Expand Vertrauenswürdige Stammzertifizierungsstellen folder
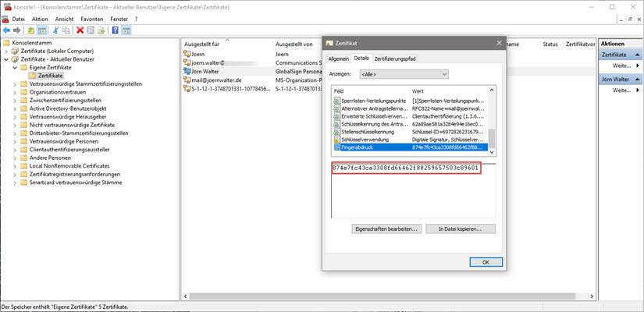Viewport: 644px width, 312px height. point(14,84)
